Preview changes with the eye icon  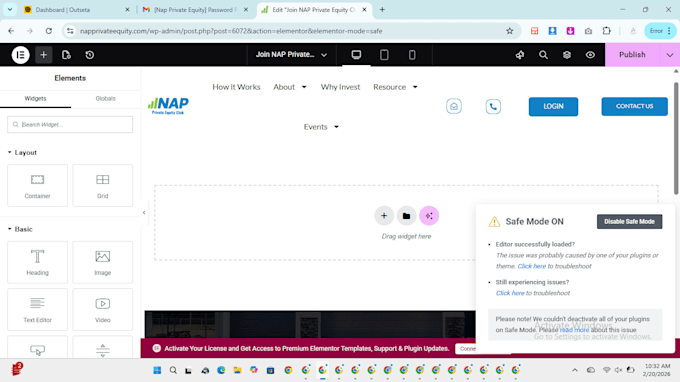(x=590, y=55)
